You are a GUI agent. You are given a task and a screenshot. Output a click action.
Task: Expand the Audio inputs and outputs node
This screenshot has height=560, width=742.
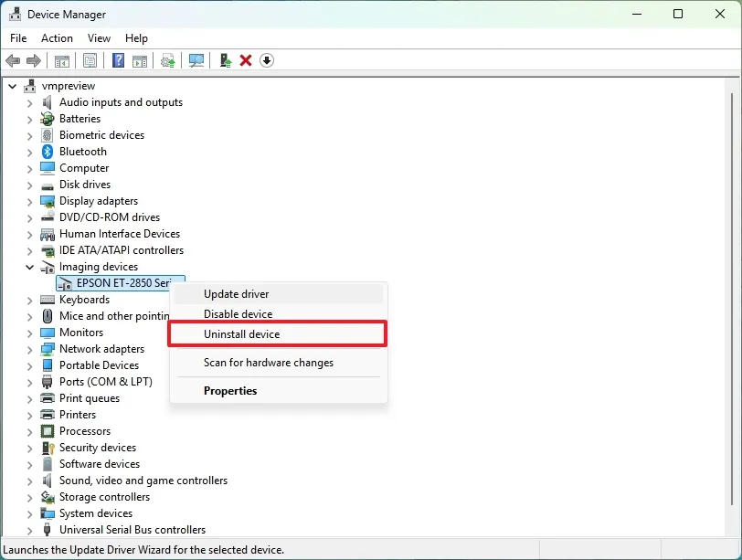click(x=29, y=102)
